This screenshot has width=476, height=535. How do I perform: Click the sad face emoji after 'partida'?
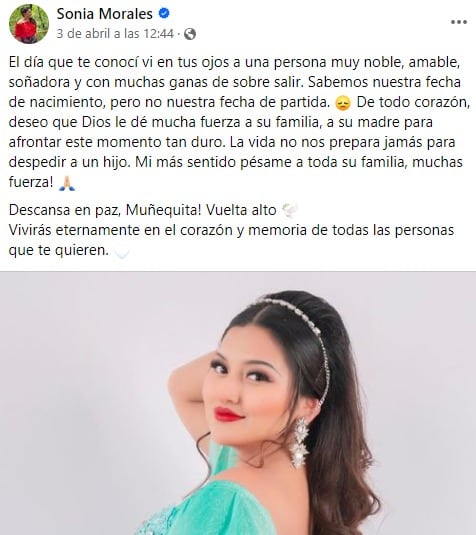[343, 103]
